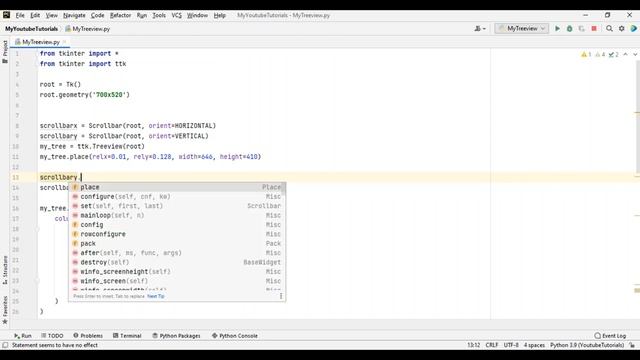Open the View menu

[51, 15]
